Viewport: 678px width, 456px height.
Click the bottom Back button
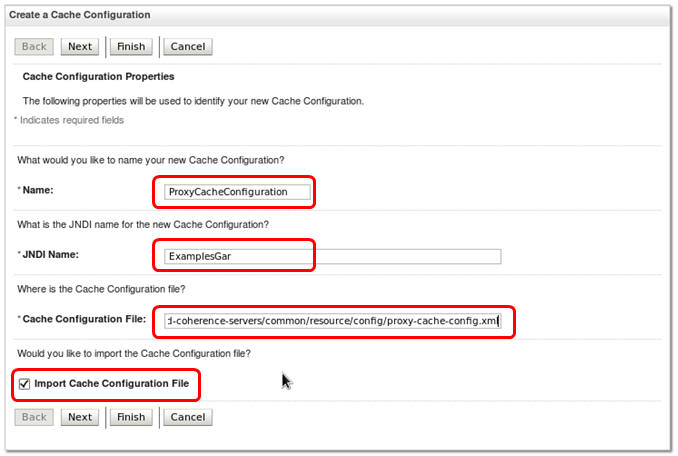click(34, 417)
